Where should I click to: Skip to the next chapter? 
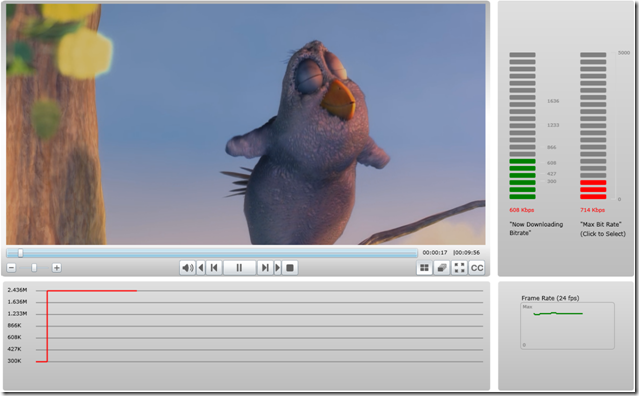265,268
